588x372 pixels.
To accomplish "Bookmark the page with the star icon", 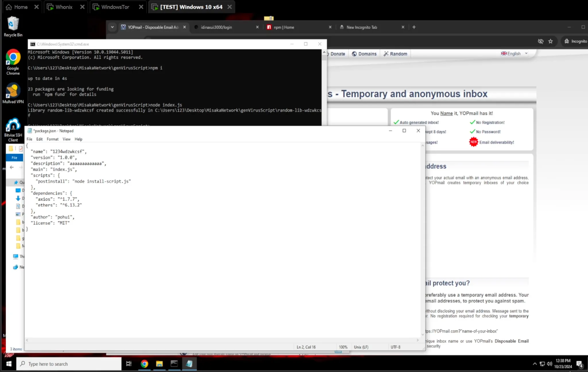I will click(x=550, y=41).
